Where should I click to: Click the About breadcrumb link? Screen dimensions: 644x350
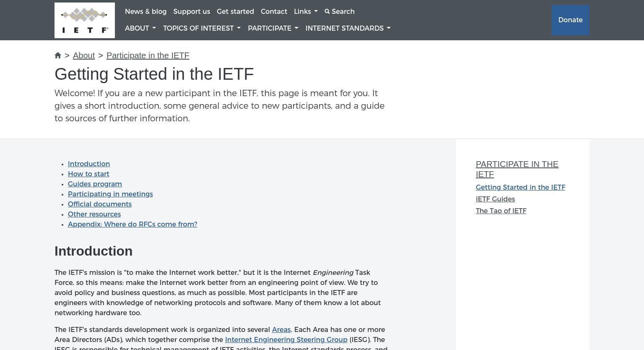[84, 55]
